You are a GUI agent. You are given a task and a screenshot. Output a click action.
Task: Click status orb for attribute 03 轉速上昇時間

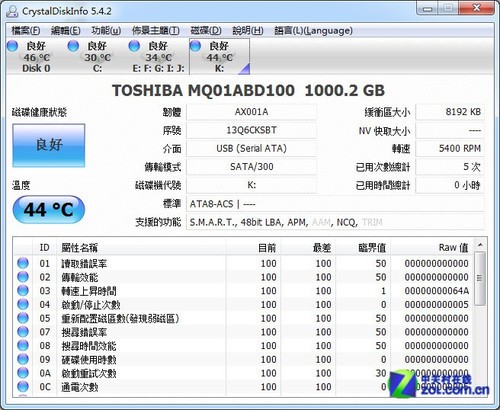click(x=23, y=290)
